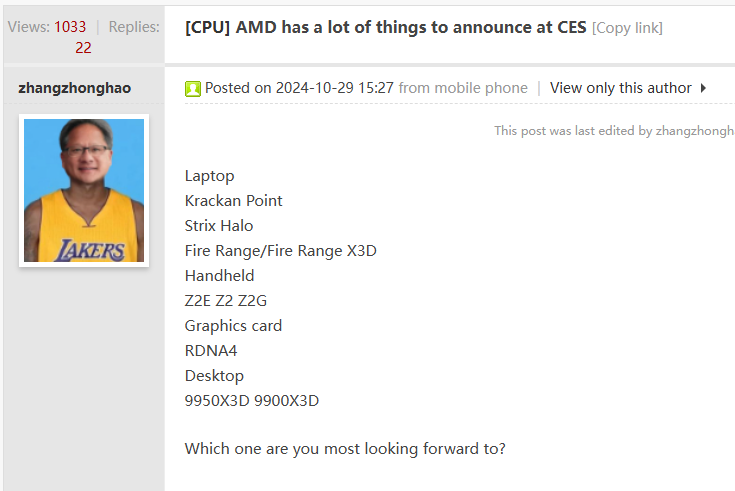Click the green user icon beside Posted on
This screenshot has width=735, height=491.
tap(193, 89)
